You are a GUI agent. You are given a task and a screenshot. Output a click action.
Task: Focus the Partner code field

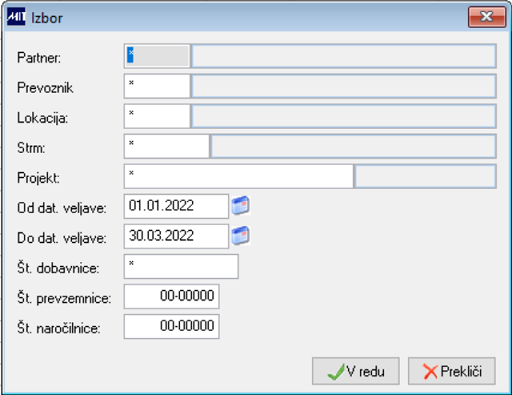(157, 56)
